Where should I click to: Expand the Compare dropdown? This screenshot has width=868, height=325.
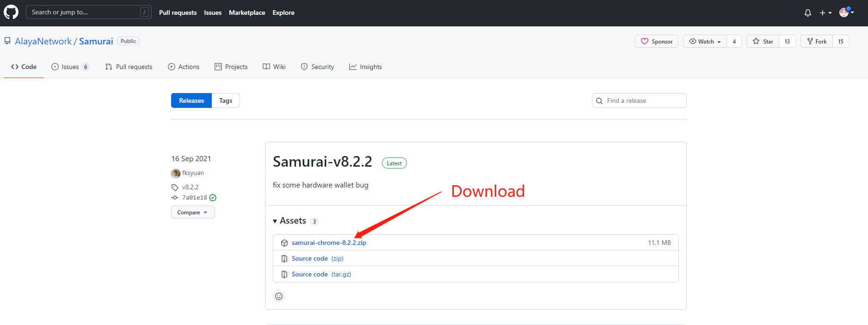[192, 212]
